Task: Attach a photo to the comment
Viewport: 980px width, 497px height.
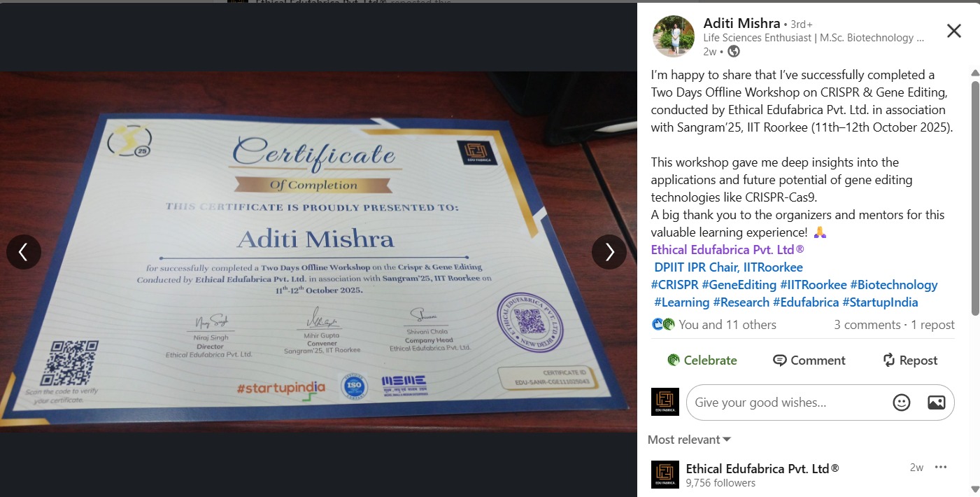Action: 936,402
